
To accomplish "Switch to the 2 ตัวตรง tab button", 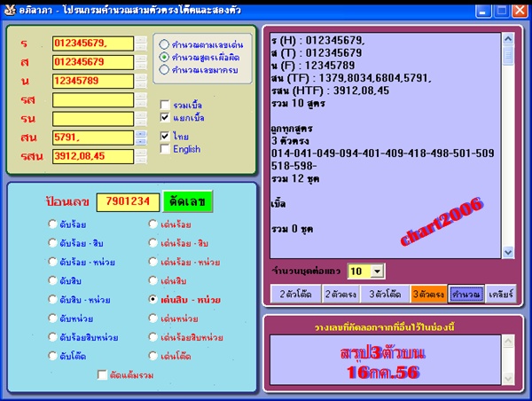I will [x=340, y=294].
